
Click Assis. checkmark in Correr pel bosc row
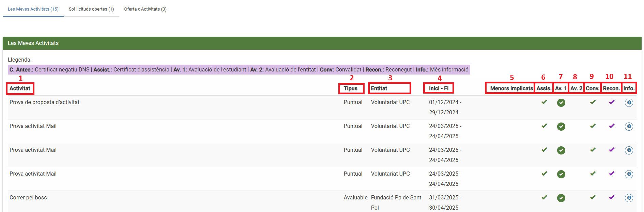click(x=544, y=197)
